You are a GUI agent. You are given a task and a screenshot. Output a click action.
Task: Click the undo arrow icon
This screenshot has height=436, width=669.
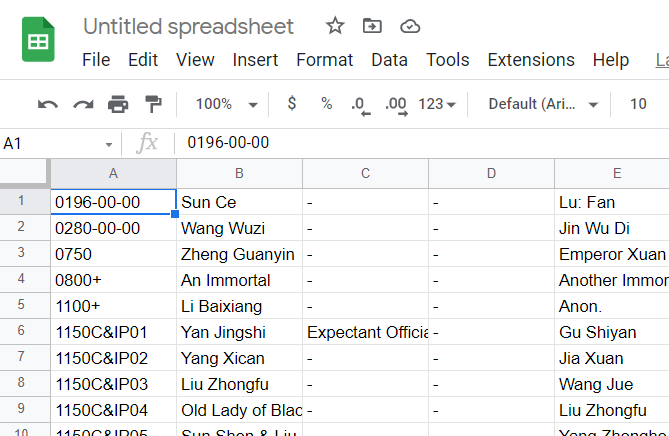48,104
